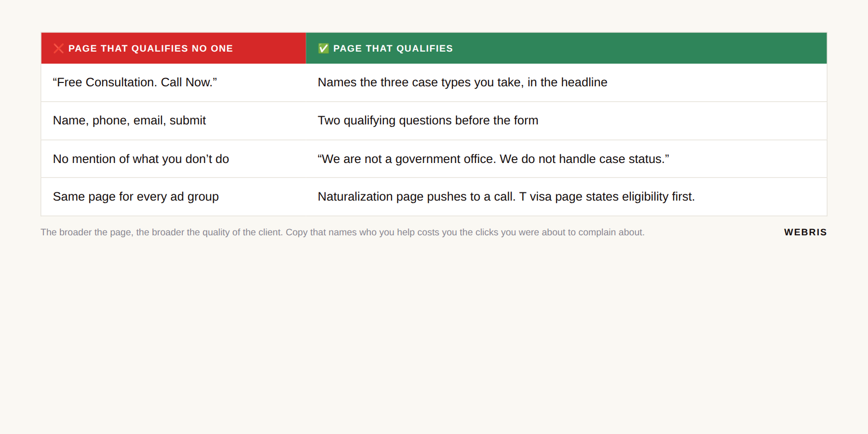This screenshot has height=434, width=868.
Task: Select the 'PAGE THAT QUALIFIES NO ONE' heading
Action: point(150,48)
